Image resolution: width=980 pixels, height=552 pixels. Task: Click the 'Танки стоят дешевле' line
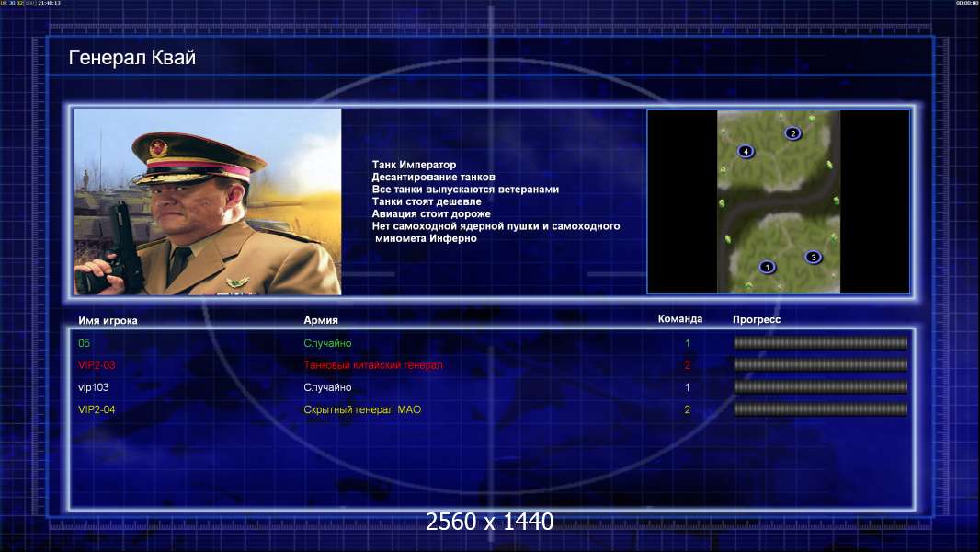pyautogui.click(x=427, y=201)
